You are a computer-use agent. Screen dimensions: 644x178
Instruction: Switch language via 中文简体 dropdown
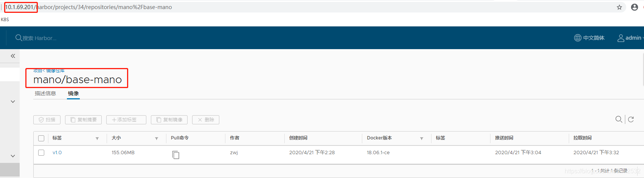click(x=594, y=38)
